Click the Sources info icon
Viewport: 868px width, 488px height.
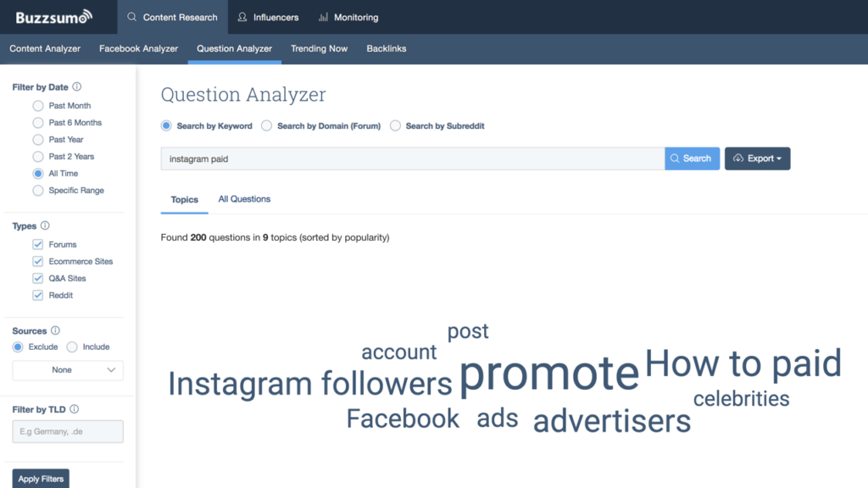[55, 330]
